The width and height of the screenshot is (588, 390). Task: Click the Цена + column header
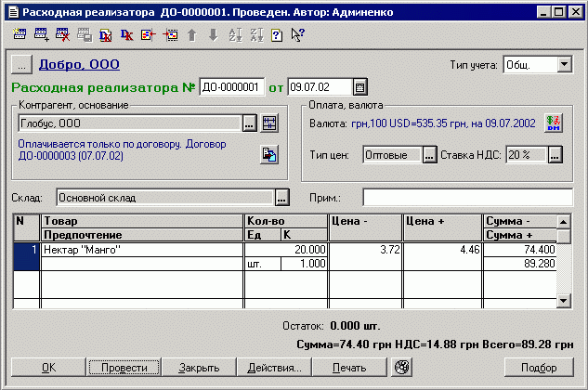coord(442,227)
